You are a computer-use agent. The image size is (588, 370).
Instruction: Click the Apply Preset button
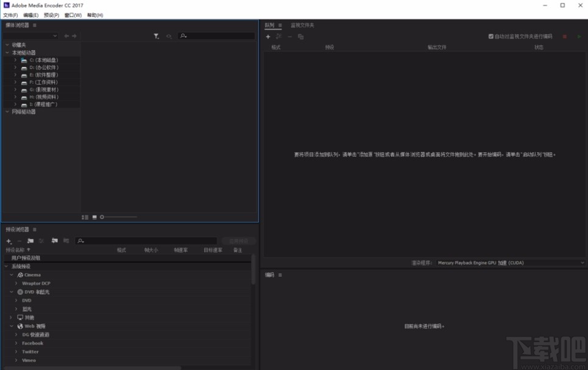pos(238,241)
